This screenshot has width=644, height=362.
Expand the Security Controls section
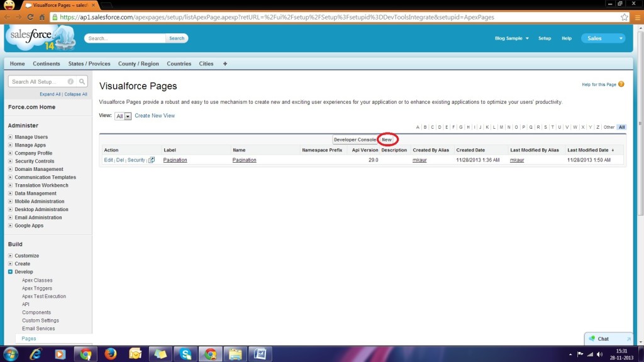point(10,161)
